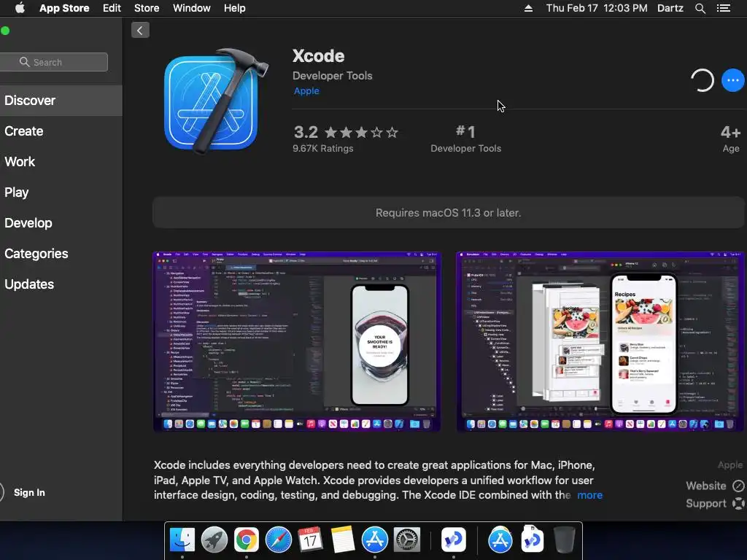Select Play in the sidebar
747x560 pixels.
coord(61,192)
